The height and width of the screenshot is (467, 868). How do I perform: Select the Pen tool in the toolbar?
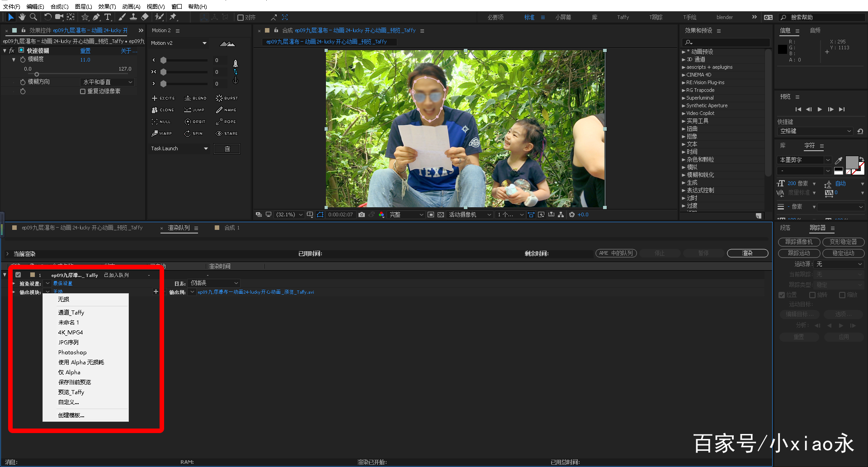pyautogui.click(x=95, y=17)
